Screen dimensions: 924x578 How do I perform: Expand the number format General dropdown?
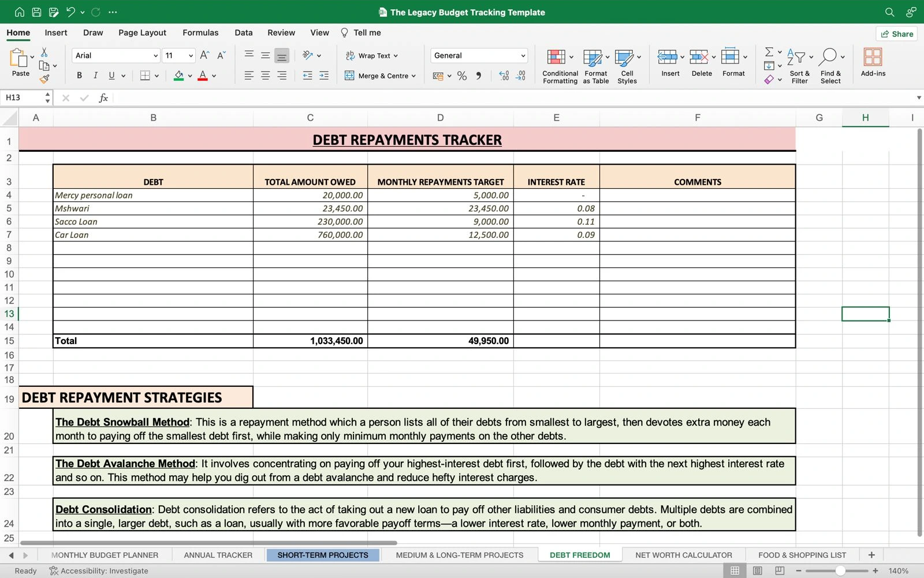[523, 56]
